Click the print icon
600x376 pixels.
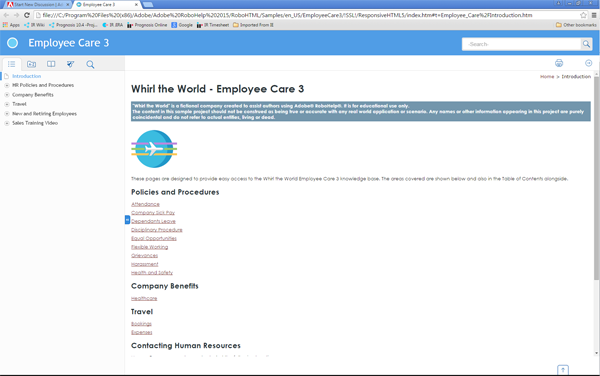tap(559, 63)
